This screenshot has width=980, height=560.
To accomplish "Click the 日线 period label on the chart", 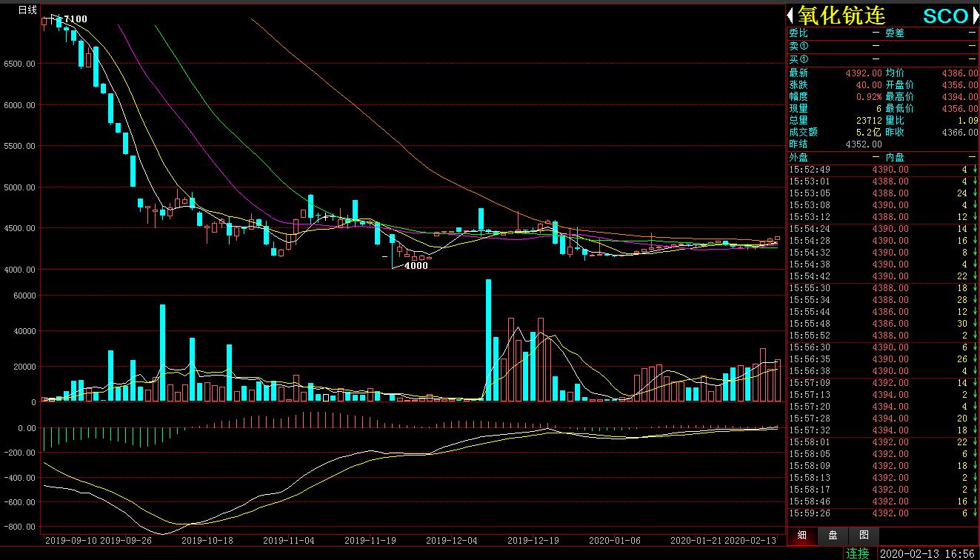I will click(27, 10).
